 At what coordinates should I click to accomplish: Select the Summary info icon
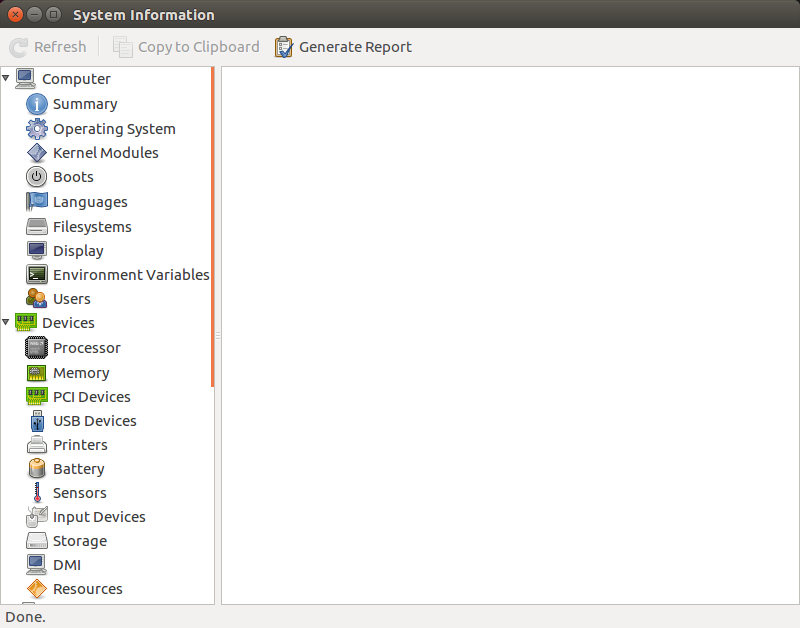(x=37, y=104)
